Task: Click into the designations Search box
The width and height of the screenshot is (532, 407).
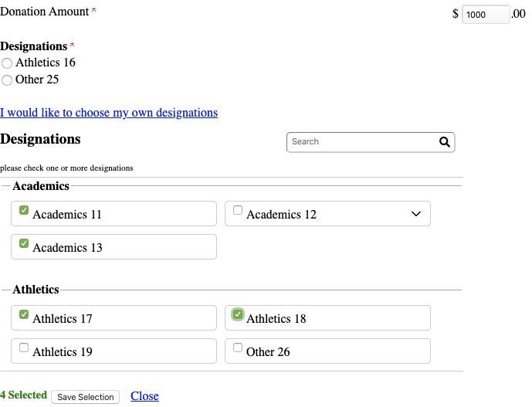Action: pyautogui.click(x=360, y=142)
